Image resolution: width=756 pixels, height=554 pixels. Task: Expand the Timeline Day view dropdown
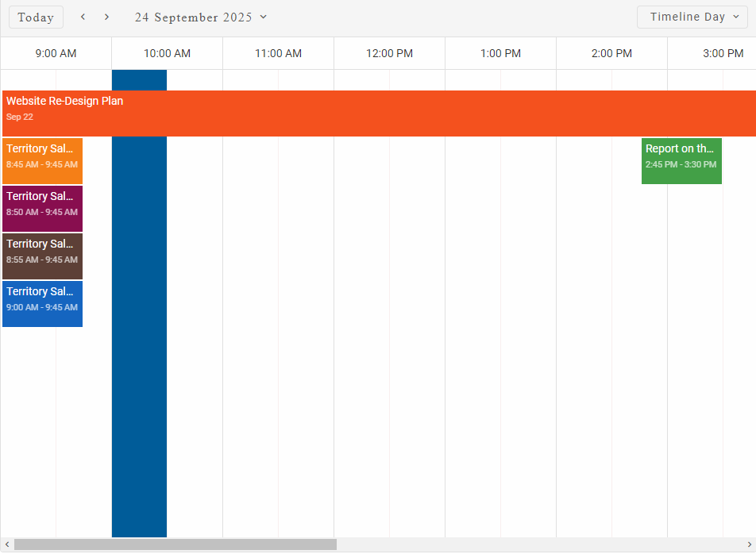(x=692, y=17)
